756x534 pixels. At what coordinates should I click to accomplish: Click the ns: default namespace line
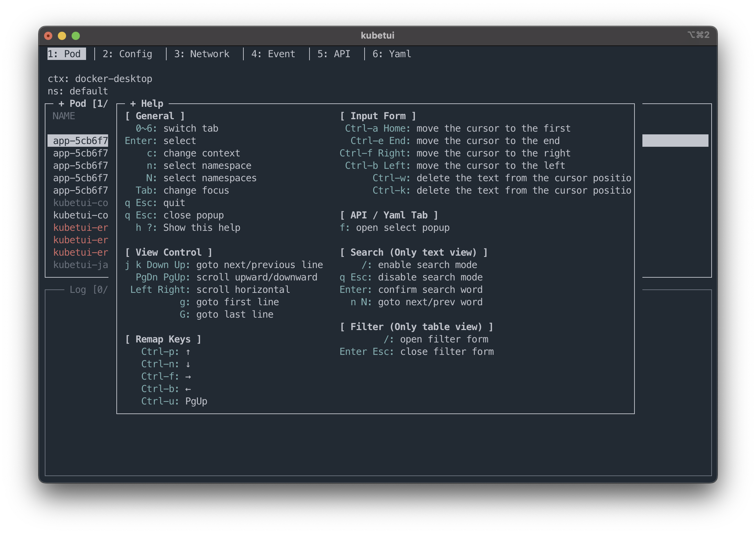tap(78, 91)
